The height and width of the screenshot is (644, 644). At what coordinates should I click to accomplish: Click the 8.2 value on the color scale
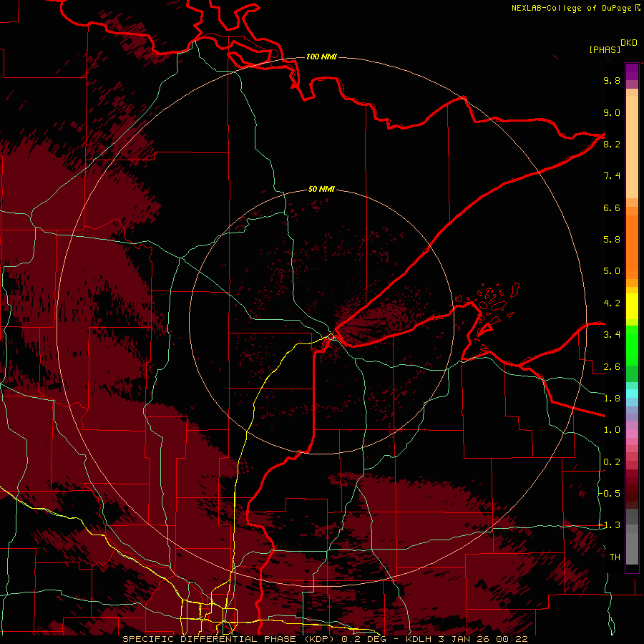click(612, 144)
